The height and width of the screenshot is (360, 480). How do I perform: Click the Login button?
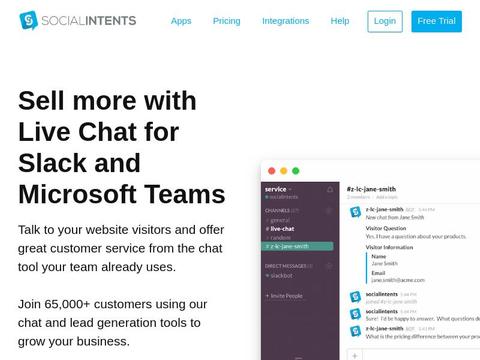[385, 21]
